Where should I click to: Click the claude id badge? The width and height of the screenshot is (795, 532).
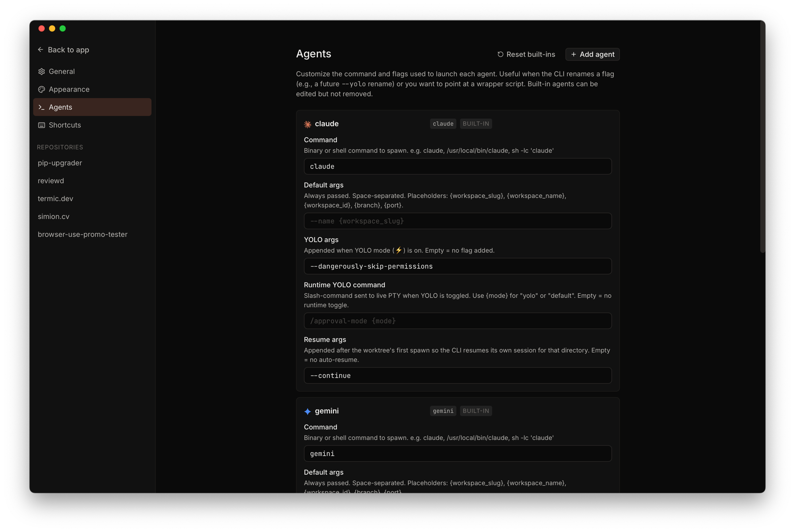pyautogui.click(x=443, y=124)
